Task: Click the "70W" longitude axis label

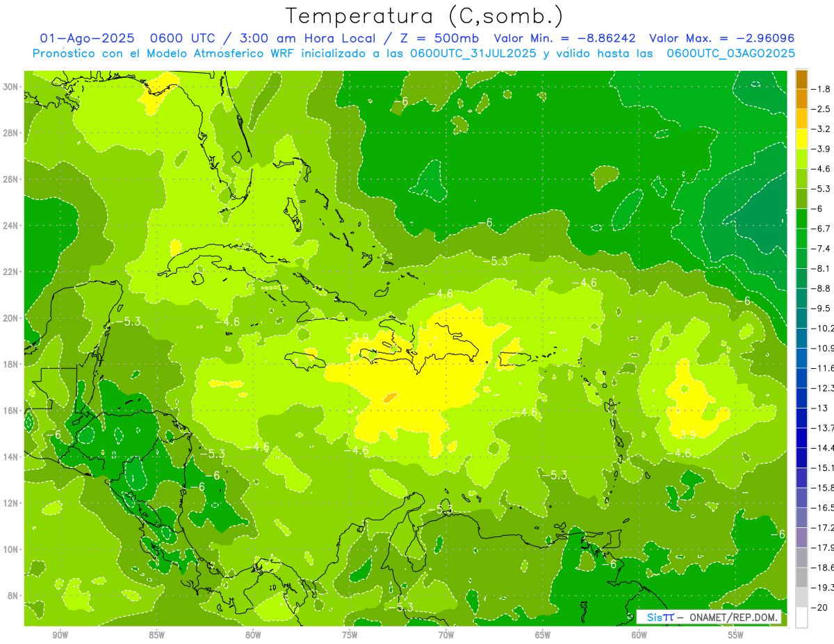Action: point(446,635)
